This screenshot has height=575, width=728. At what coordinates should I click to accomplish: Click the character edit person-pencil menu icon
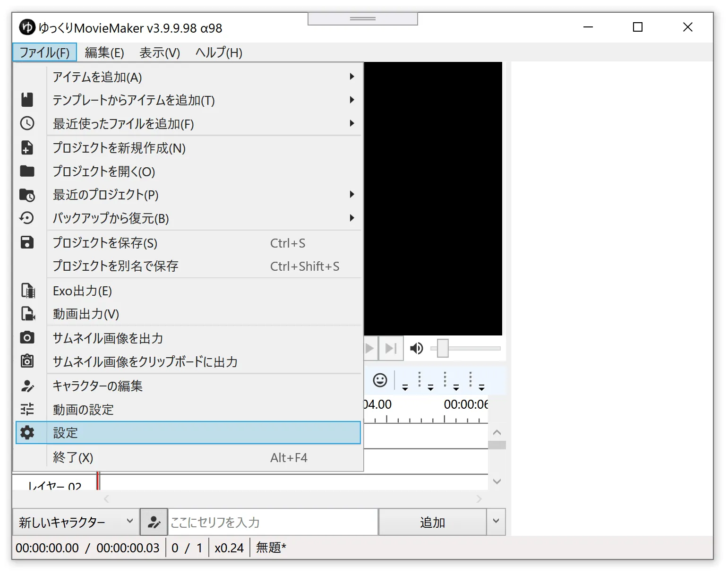pyautogui.click(x=27, y=386)
